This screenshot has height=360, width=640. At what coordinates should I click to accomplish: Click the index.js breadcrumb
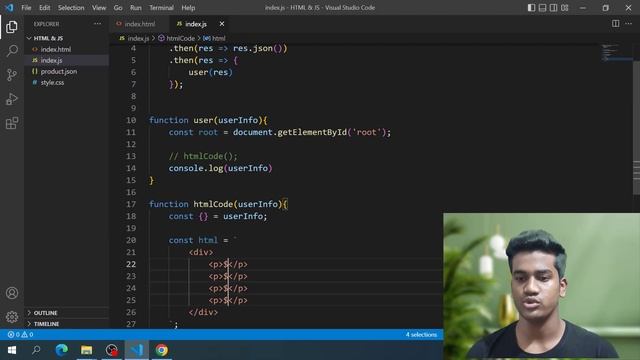(134, 38)
